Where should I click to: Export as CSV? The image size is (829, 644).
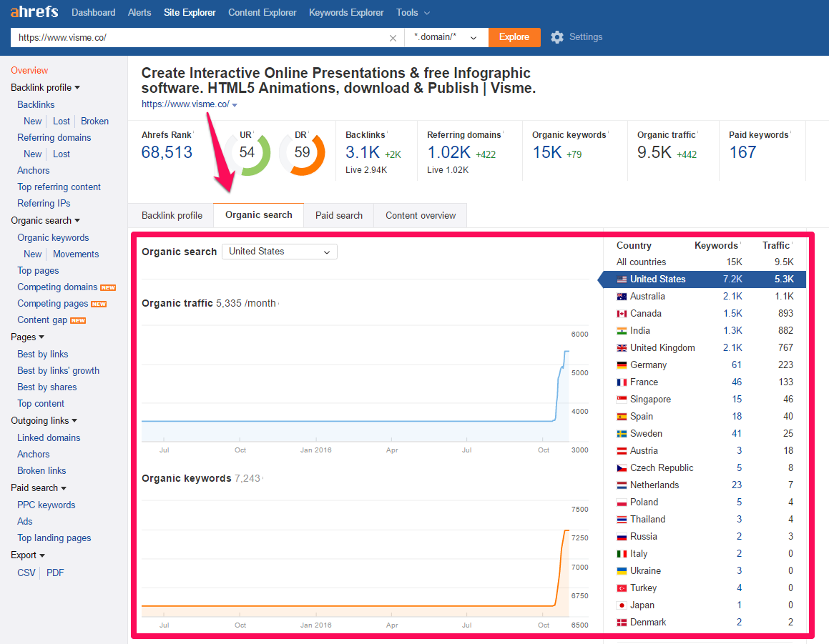click(x=26, y=573)
